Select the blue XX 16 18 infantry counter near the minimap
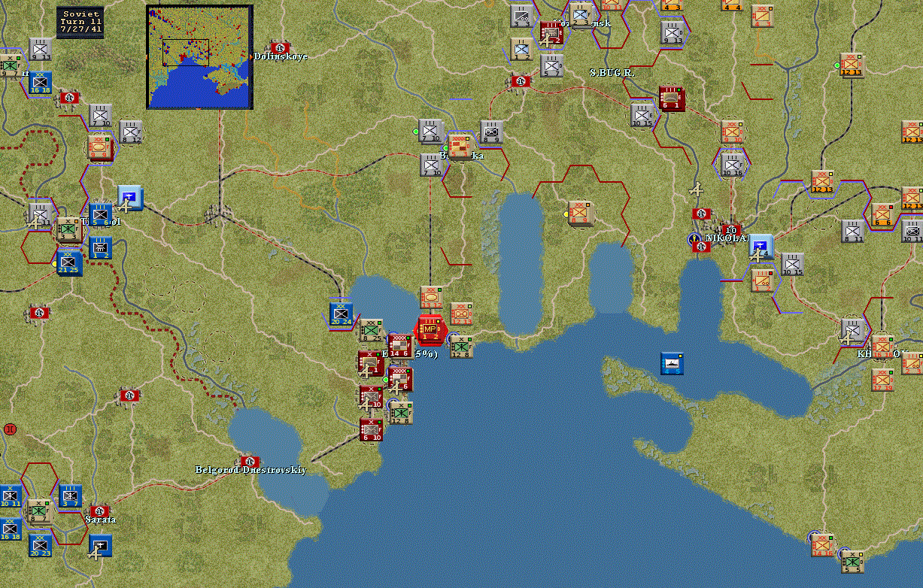 pyautogui.click(x=40, y=82)
